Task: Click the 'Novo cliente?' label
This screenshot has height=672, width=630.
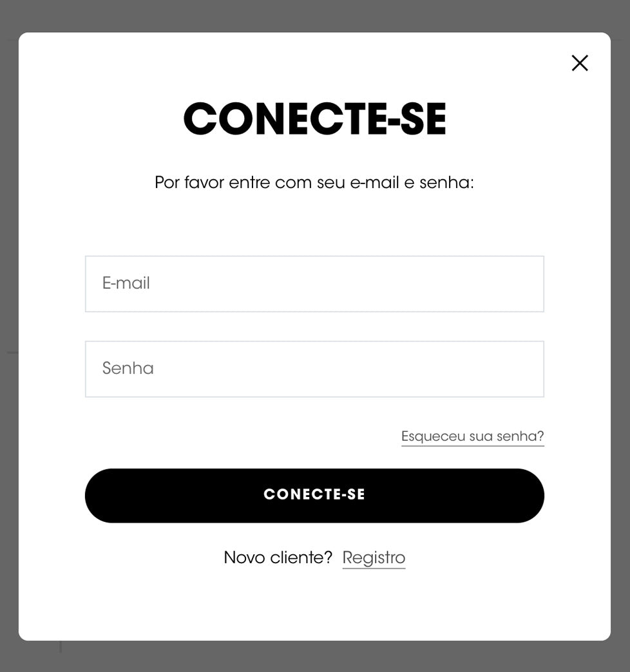Action: 278,557
